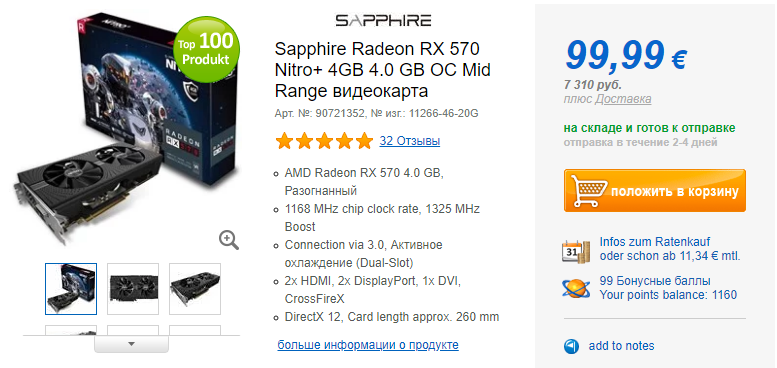This screenshot has width=777, height=368.
Task: Click the magnifier zoom icon on product image
Action: click(x=229, y=240)
